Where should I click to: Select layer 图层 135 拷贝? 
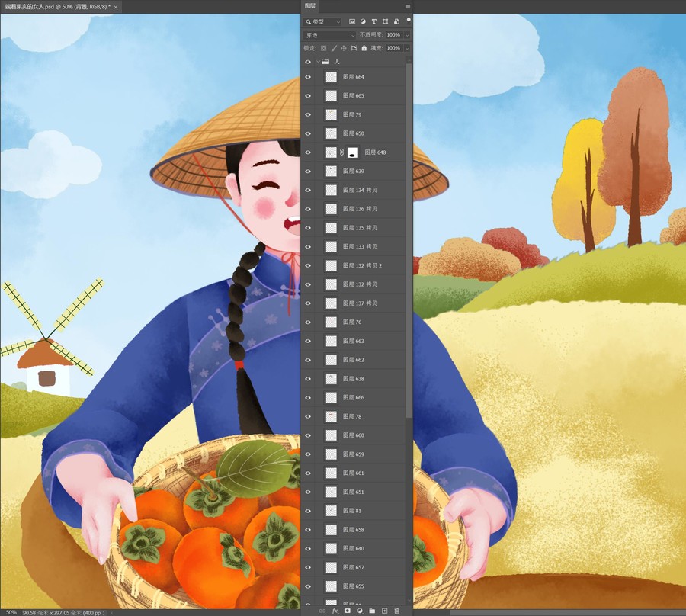pos(354,228)
